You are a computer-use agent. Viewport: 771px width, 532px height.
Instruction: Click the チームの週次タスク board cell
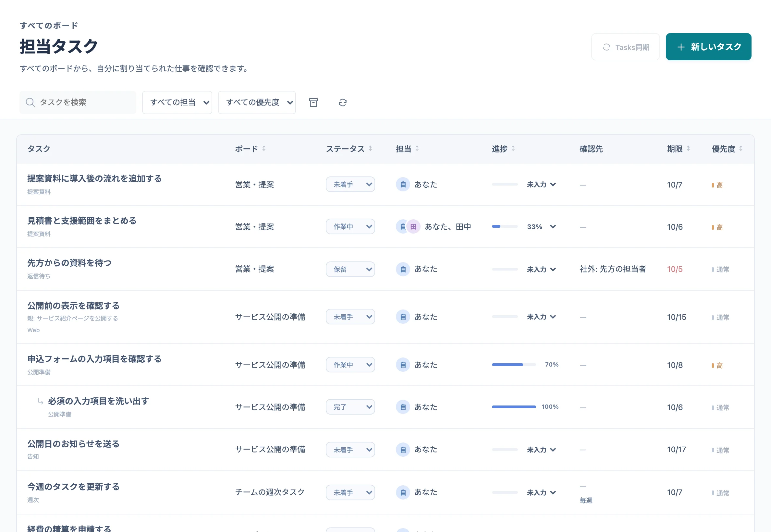[270, 492]
